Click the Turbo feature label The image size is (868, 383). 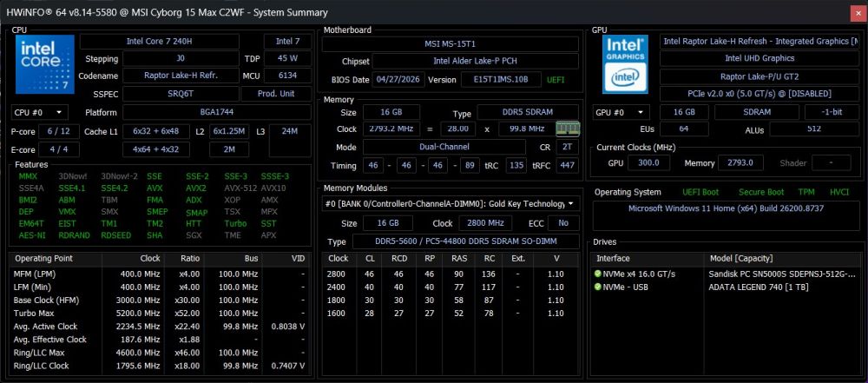[235, 223]
